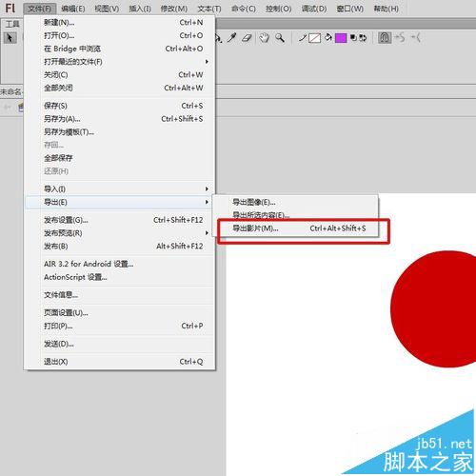Open the purple fill color swatch
Image resolution: width=476 pixels, height=476 pixels.
pos(341,38)
